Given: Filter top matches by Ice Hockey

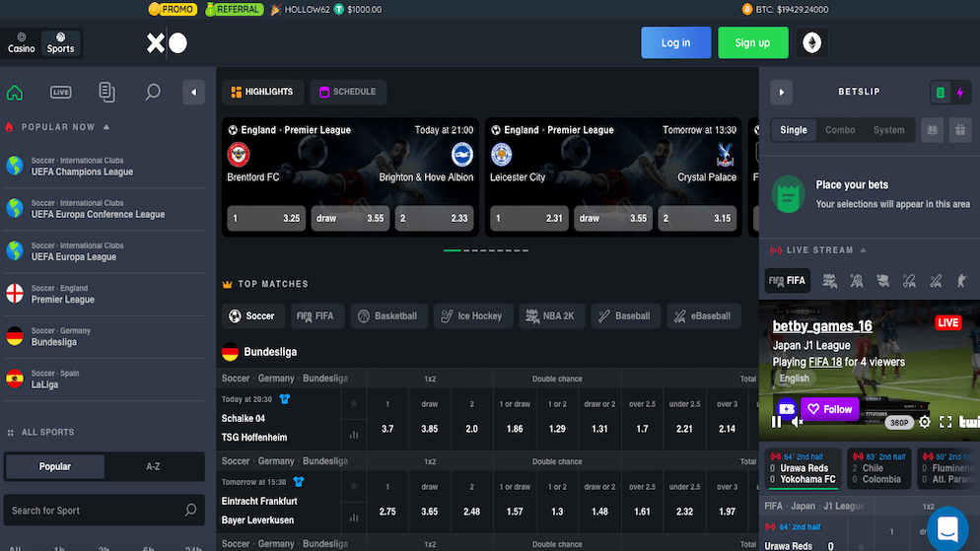Looking at the screenshot, I should point(473,316).
